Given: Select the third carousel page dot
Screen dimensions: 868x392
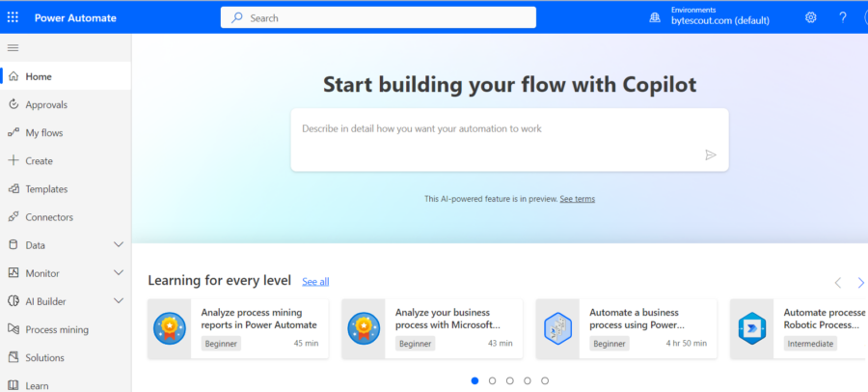Looking at the screenshot, I should coord(510,381).
